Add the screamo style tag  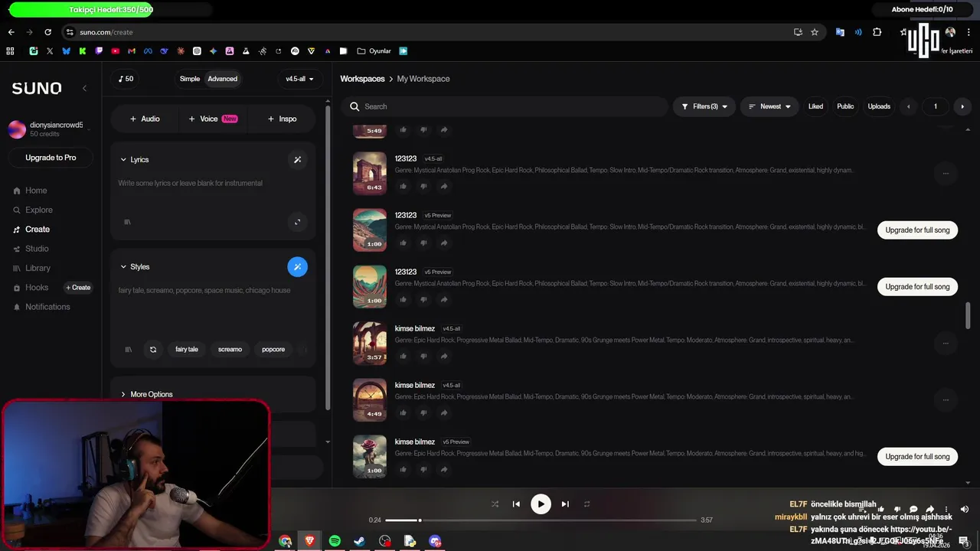coord(230,350)
